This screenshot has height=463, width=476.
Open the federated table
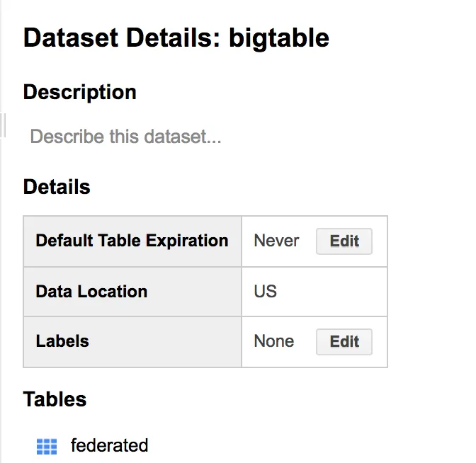click(109, 445)
